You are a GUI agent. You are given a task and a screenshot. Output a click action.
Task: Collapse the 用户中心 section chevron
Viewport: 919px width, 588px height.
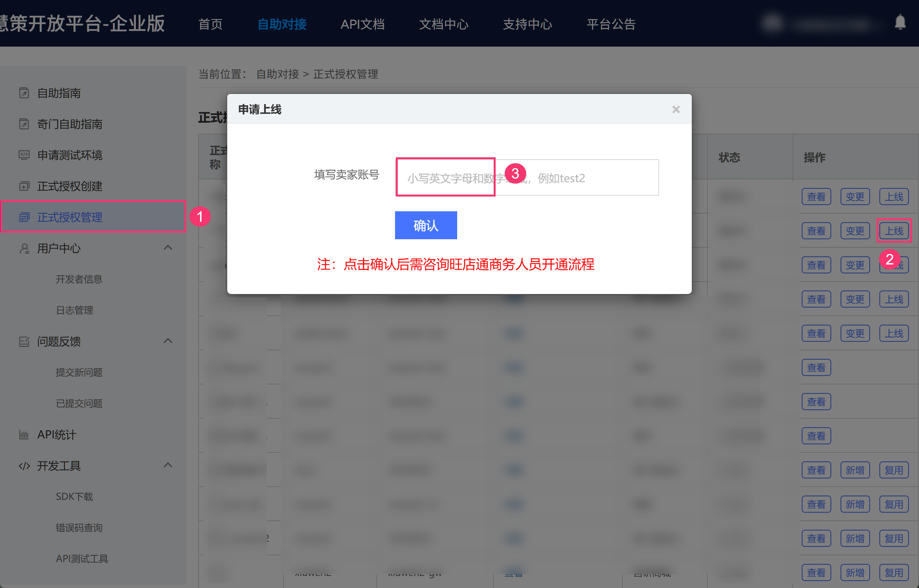tap(168, 248)
